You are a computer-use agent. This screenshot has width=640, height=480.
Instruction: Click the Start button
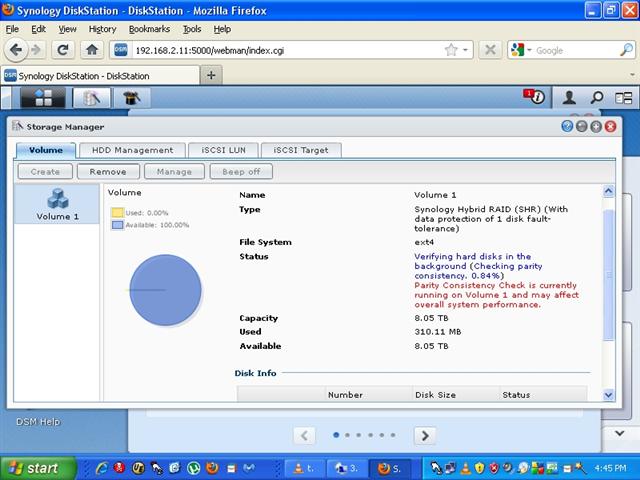click(38, 468)
